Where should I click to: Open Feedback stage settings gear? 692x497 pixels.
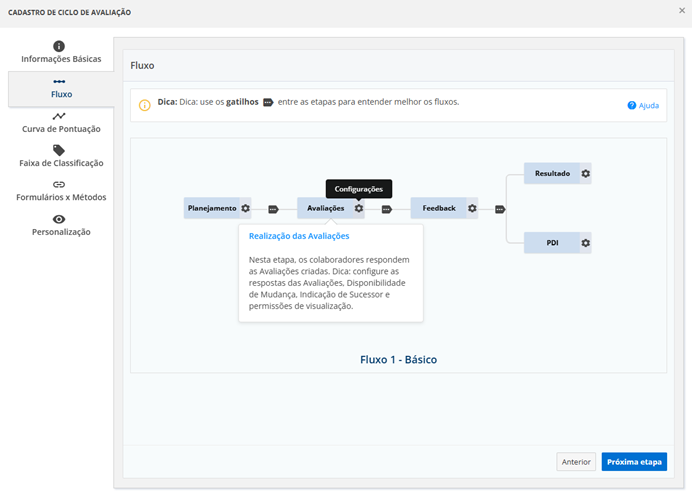point(472,209)
